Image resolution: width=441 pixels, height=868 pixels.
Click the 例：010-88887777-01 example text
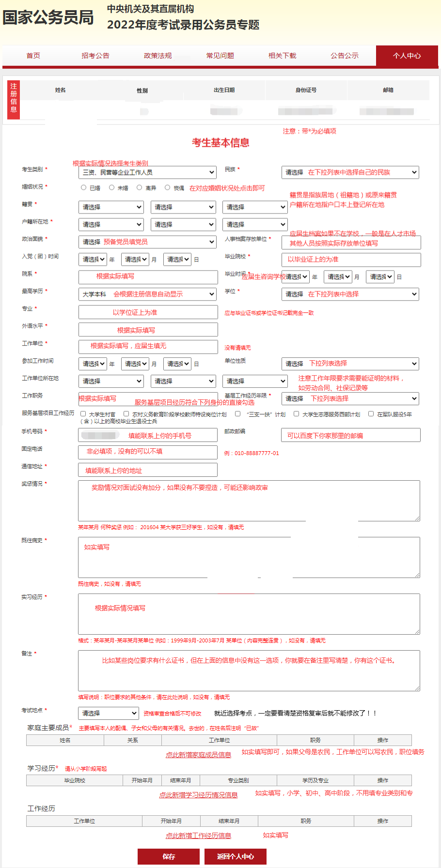(x=252, y=453)
